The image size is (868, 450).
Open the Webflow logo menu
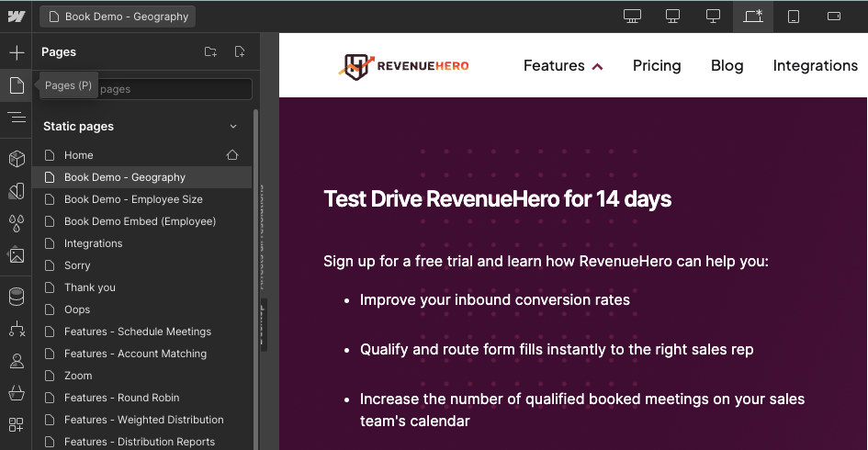tap(16, 17)
